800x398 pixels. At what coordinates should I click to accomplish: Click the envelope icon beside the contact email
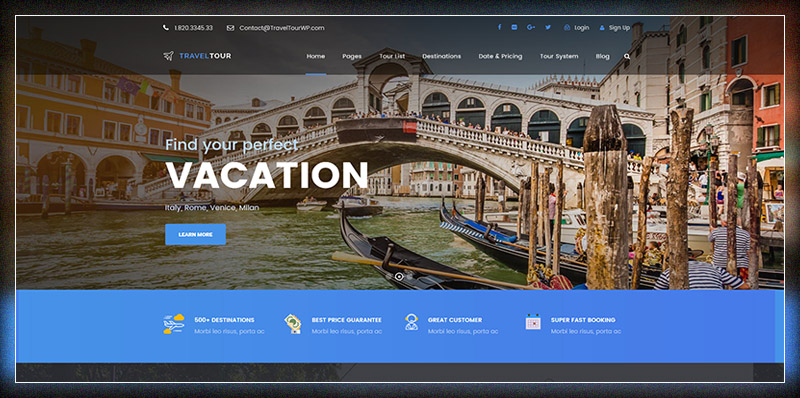[230, 28]
